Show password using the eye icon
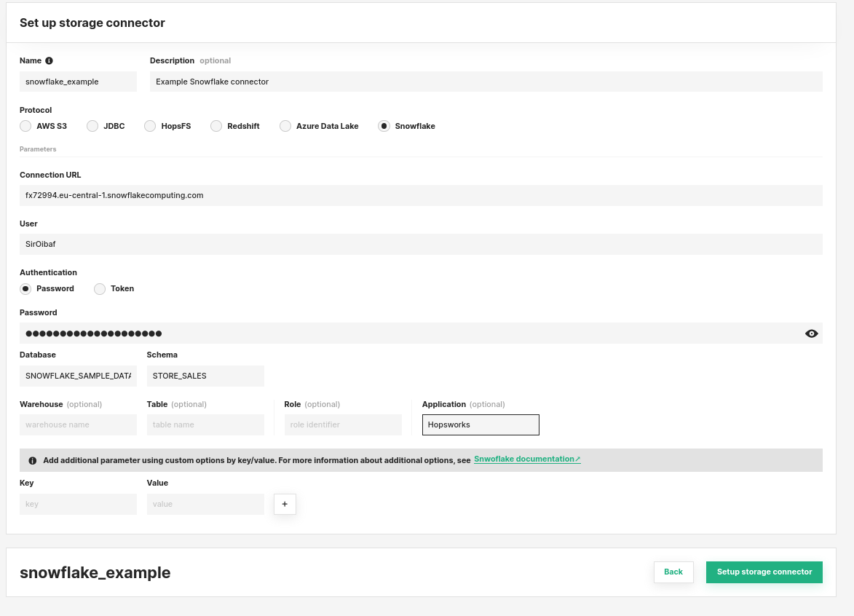This screenshot has width=854, height=616. 811,333
